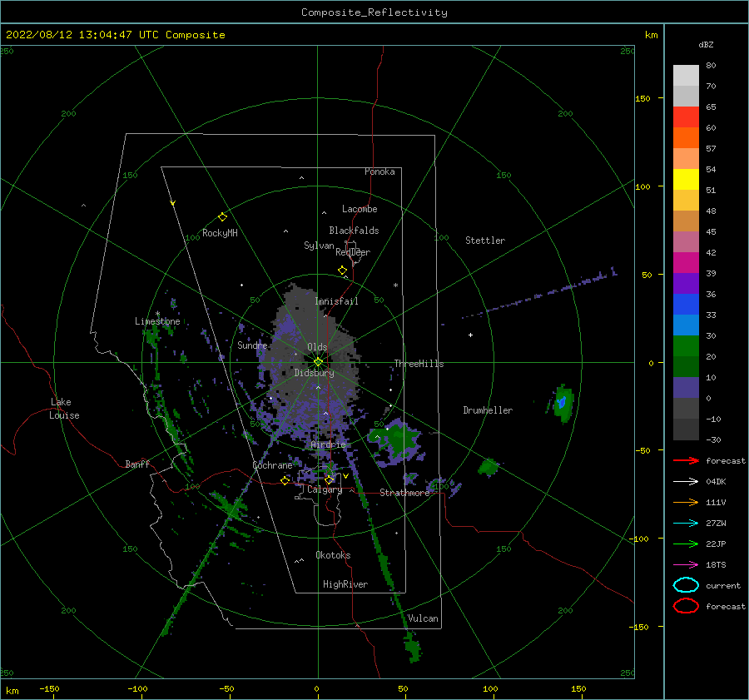The width and height of the screenshot is (749, 700).
Task: Select the Airdrie label
Action: 328,444
